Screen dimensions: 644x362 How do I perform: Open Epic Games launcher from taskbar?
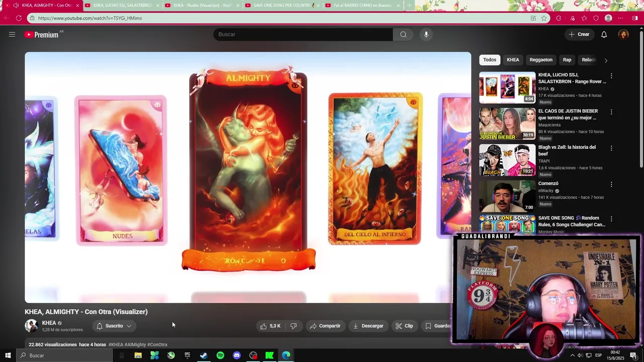pos(187,355)
